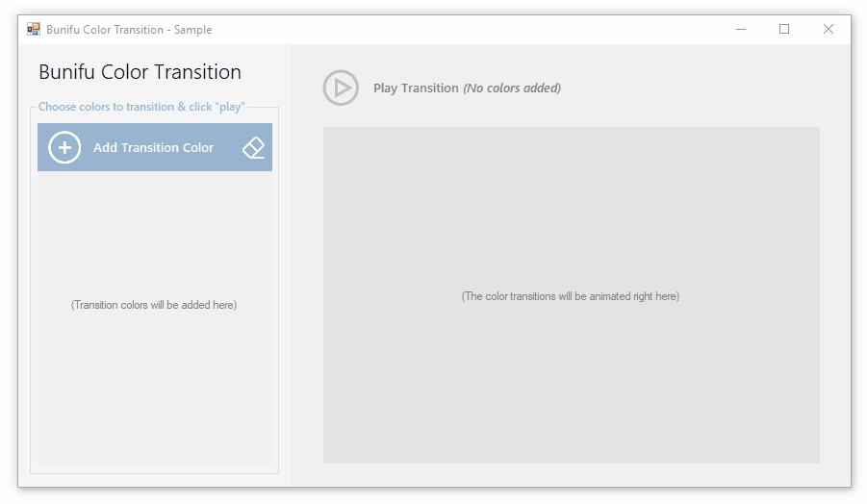Image resolution: width=867 pixels, height=504 pixels.
Task: Click the "Bunifu Color Transition - Sample" window title
Action: pyautogui.click(x=129, y=30)
